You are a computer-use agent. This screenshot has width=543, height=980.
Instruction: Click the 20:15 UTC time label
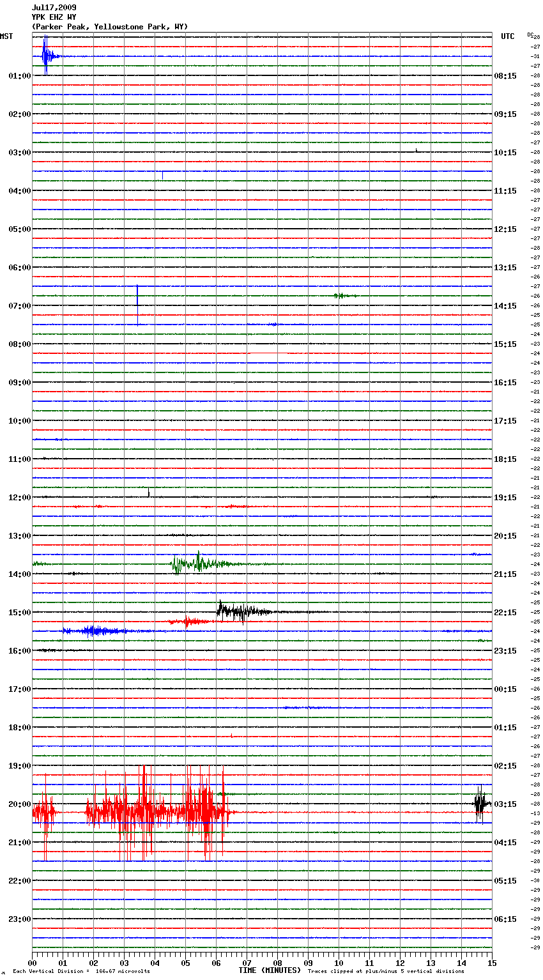pyautogui.click(x=505, y=536)
